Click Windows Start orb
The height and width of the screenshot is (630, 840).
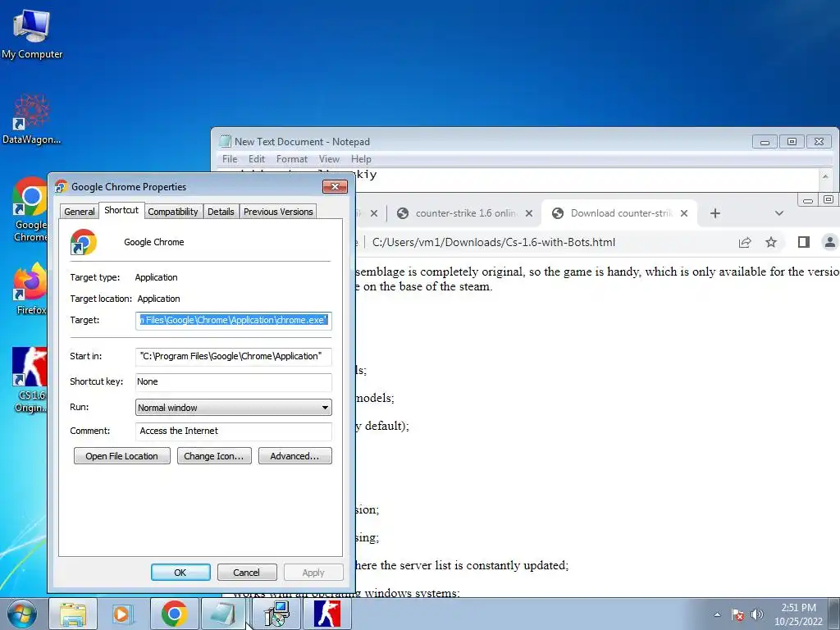point(22,614)
